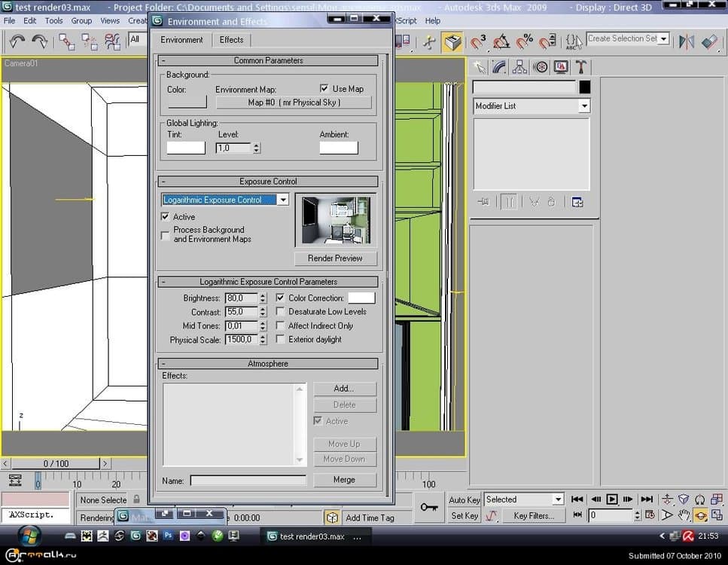Select the Select and Link tool
728x565 pixels.
tap(67, 41)
